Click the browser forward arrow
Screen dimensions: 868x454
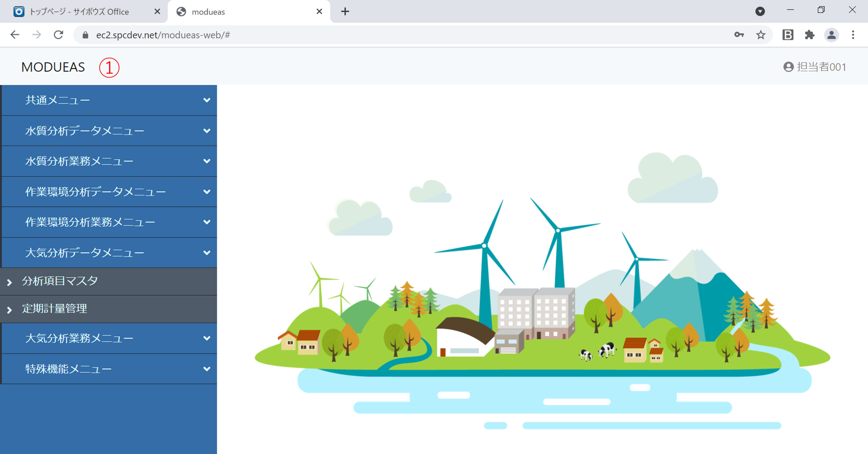click(x=36, y=35)
